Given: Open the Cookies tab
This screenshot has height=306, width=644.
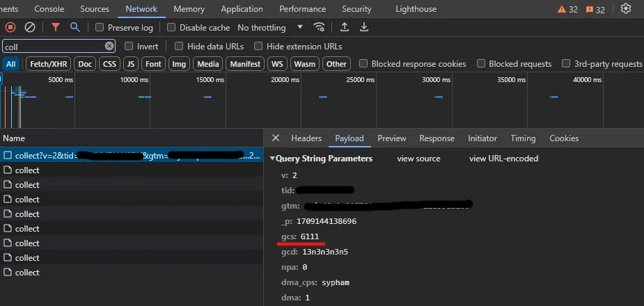Looking at the screenshot, I should [564, 138].
